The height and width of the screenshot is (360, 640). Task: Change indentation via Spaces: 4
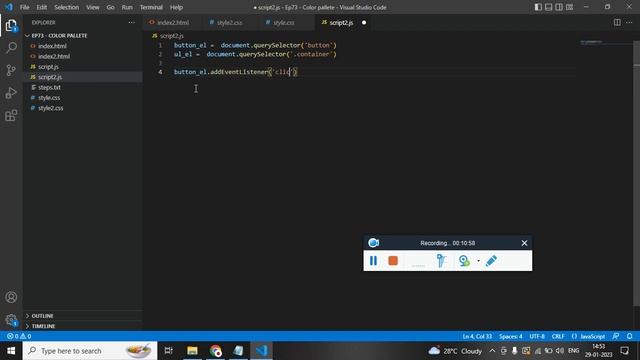tap(510, 336)
